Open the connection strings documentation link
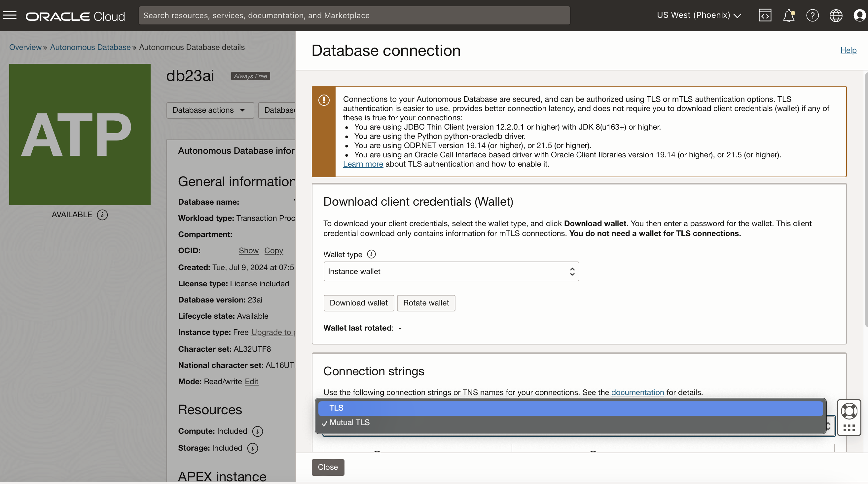Screen dimensions: 868x484 [x=637, y=393]
